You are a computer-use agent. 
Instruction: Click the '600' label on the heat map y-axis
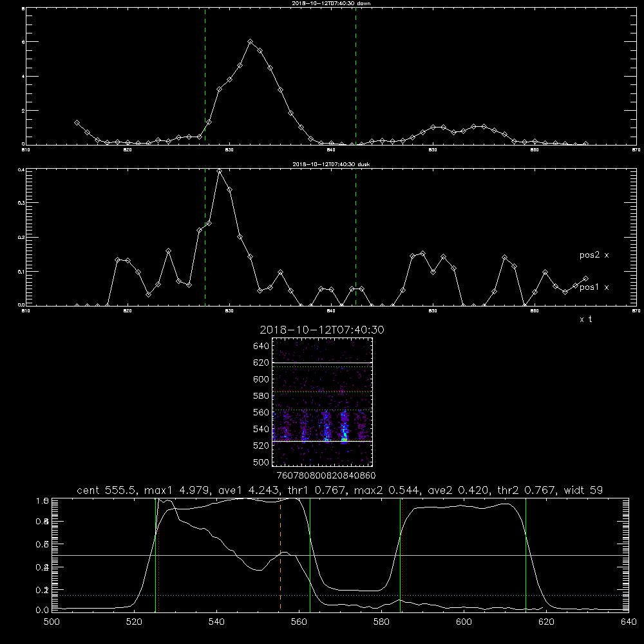tap(261, 379)
